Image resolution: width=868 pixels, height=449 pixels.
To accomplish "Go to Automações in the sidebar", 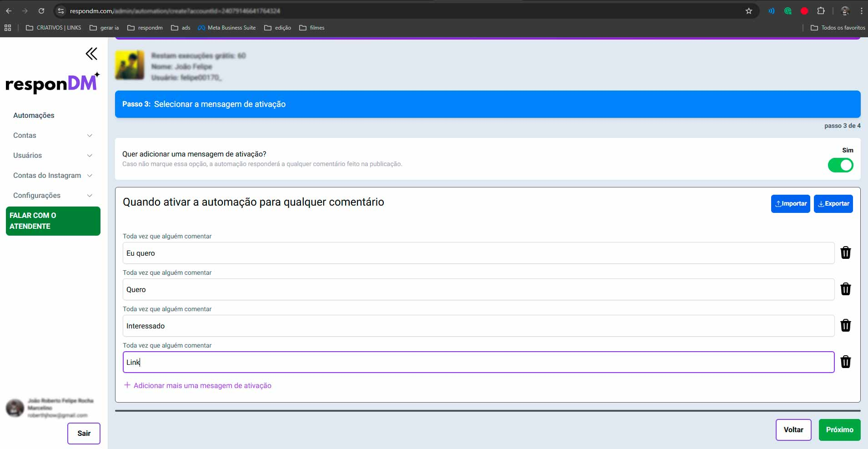I will (34, 116).
